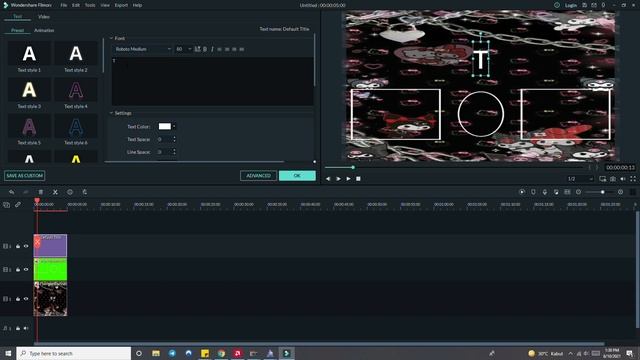Collapse the Font section
This screenshot has height=360, width=640.
click(111, 38)
